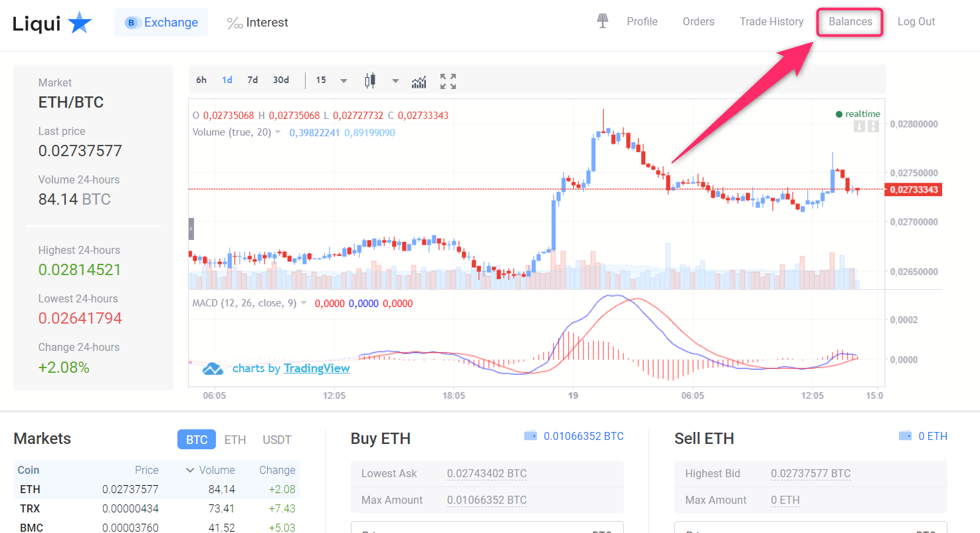
Task: Expand the MACD indicator dropdown arrow
Action: (304, 303)
